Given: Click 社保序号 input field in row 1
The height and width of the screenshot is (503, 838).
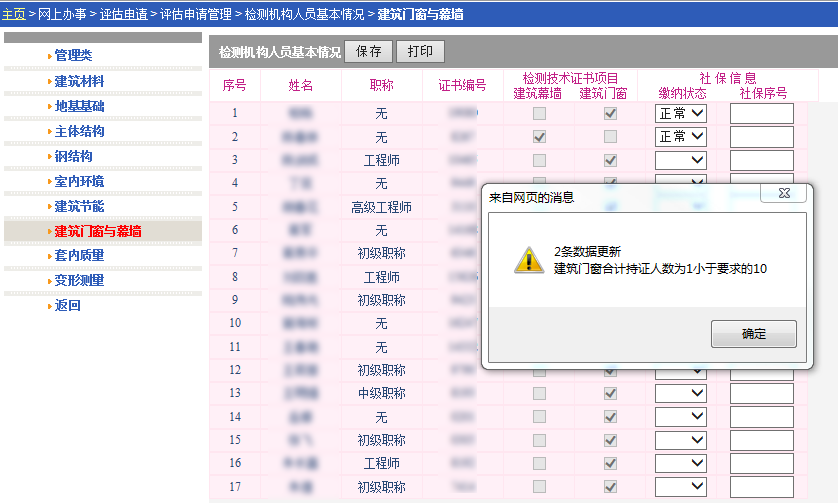Looking at the screenshot, I should click(761, 114).
